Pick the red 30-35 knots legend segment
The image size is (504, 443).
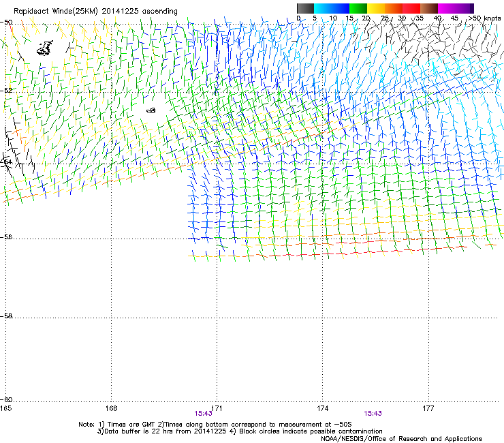[411, 8]
